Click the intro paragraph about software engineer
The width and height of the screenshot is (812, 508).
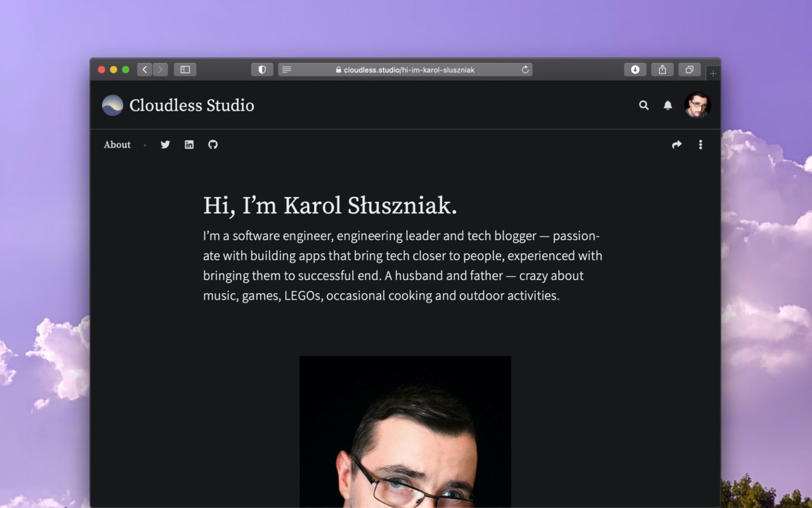[403, 265]
